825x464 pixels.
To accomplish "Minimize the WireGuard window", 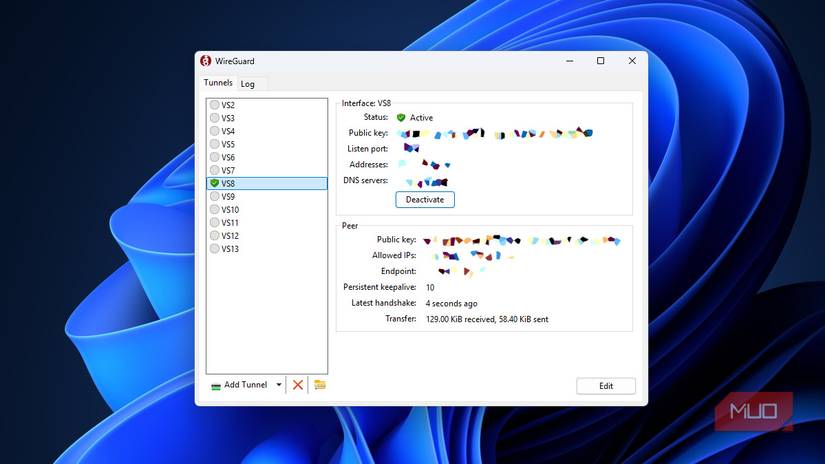I will [570, 61].
